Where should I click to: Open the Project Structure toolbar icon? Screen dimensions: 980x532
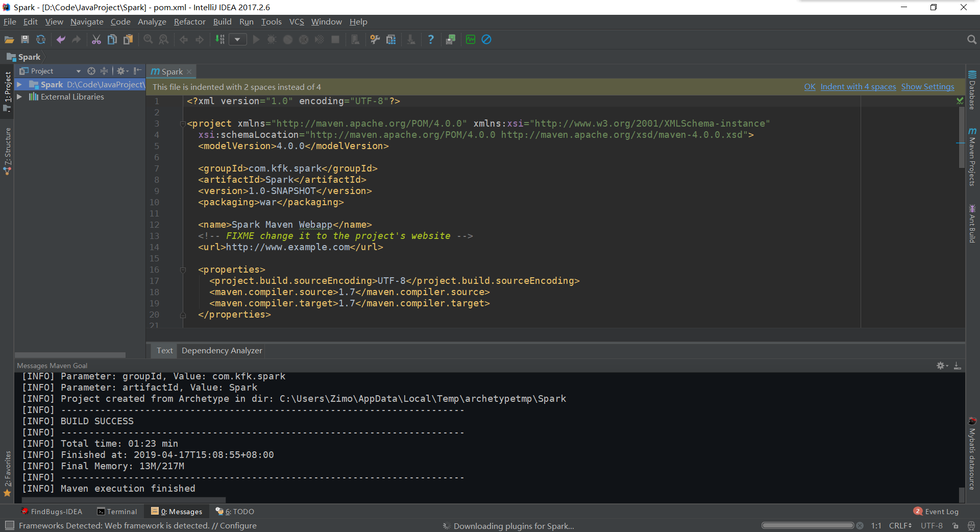pyautogui.click(x=391, y=40)
